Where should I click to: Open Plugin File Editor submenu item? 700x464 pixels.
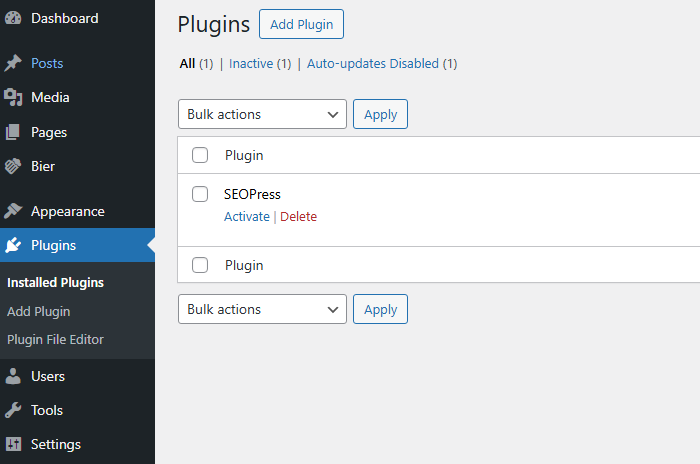[55, 339]
